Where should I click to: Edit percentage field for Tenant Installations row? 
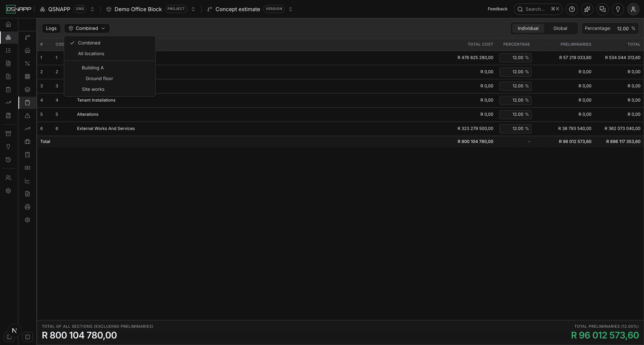pyautogui.click(x=516, y=100)
